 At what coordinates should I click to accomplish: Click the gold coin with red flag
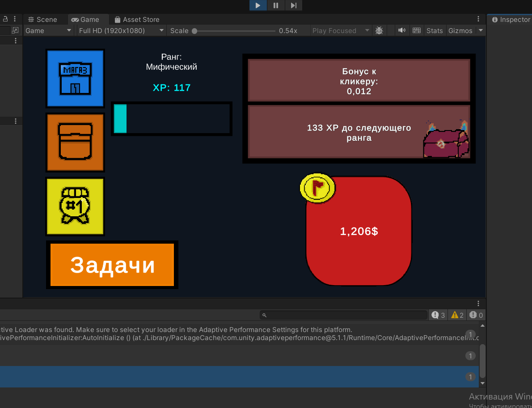coord(317,188)
